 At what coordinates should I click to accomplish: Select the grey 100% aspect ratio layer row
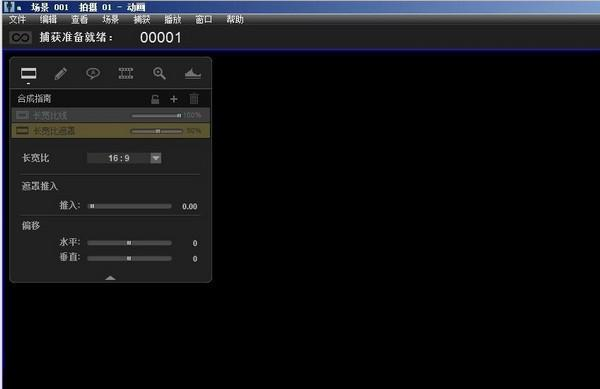pos(111,115)
